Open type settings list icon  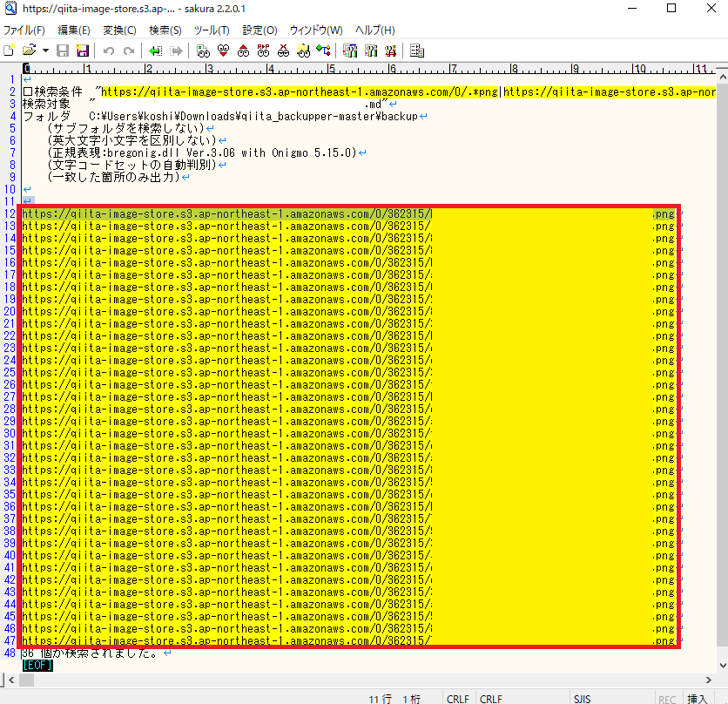click(x=350, y=51)
